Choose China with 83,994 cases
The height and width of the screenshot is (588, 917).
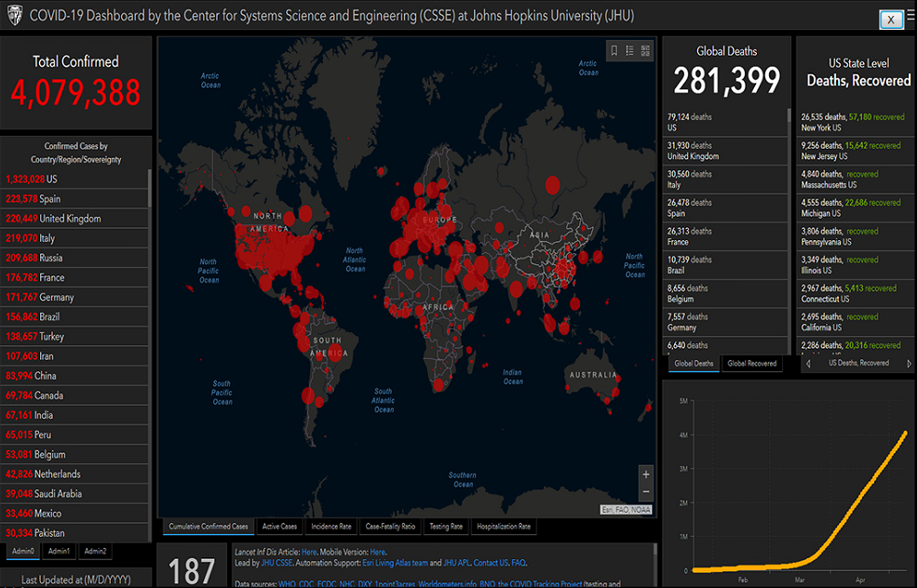click(74, 376)
